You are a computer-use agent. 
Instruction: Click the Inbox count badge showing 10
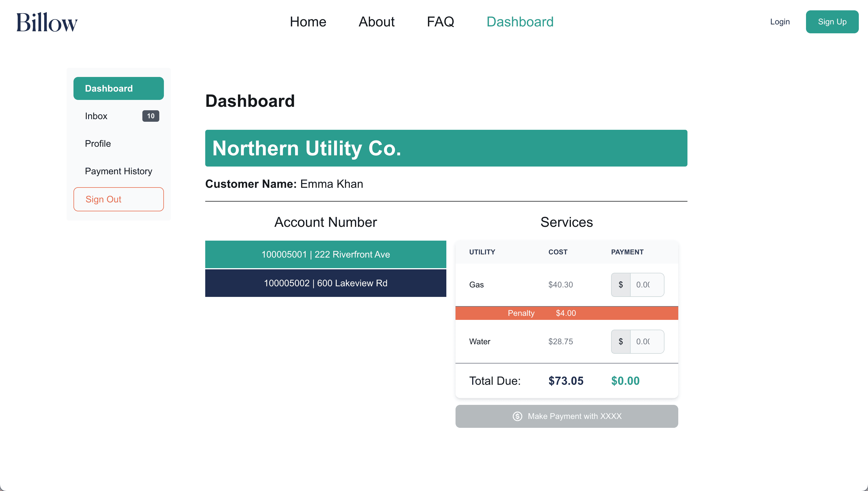pos(151,116)
